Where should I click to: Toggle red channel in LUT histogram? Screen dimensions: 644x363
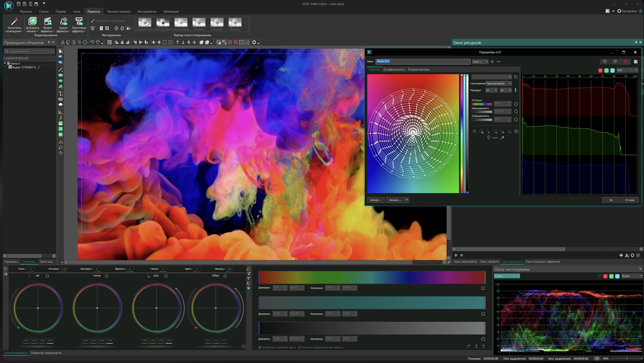tap(601, 70)
